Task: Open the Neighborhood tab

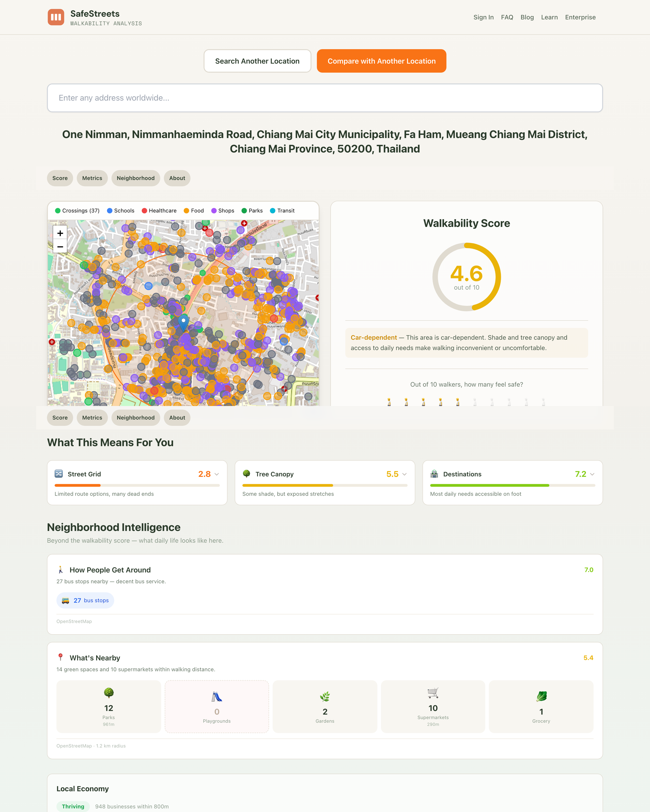Action: click(135, 178)
